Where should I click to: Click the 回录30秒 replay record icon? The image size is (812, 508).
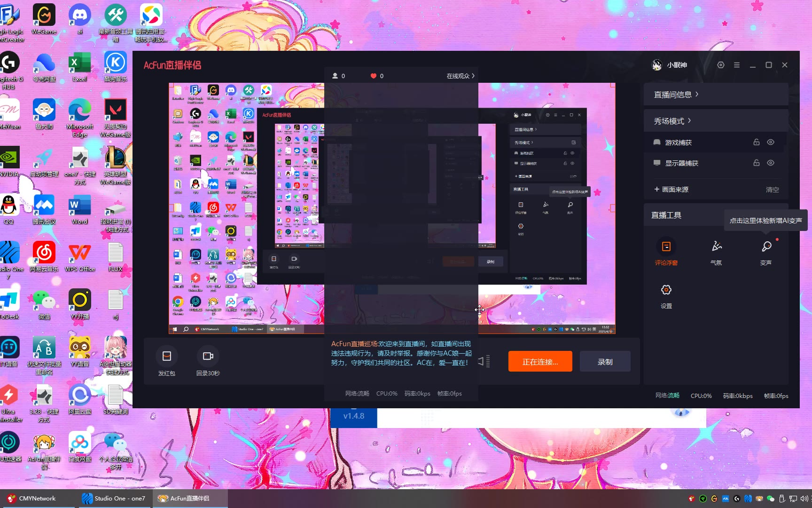pos(208,356)
